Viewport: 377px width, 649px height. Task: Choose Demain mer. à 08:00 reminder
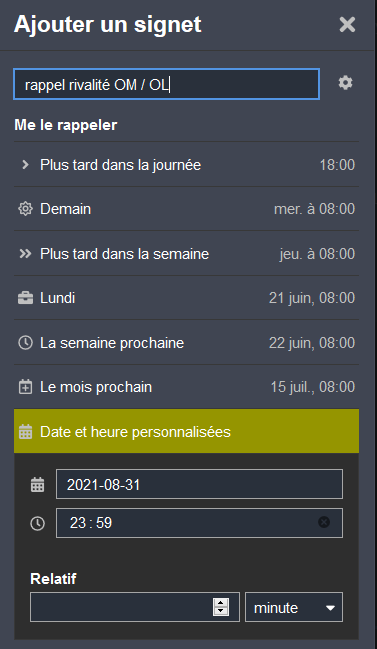tap(187, 209)
